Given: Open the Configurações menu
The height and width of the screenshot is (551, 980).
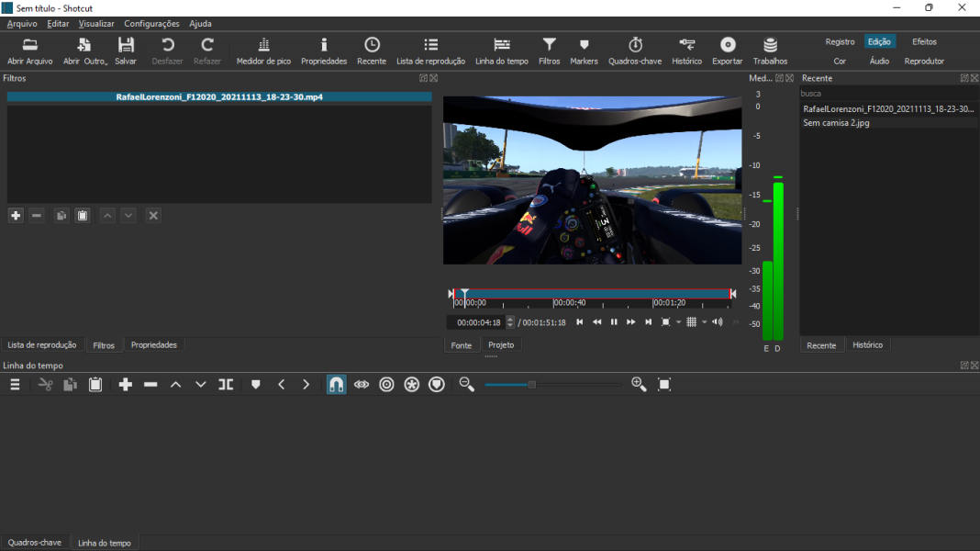Looking at the screenshot, I should point(151,24).
